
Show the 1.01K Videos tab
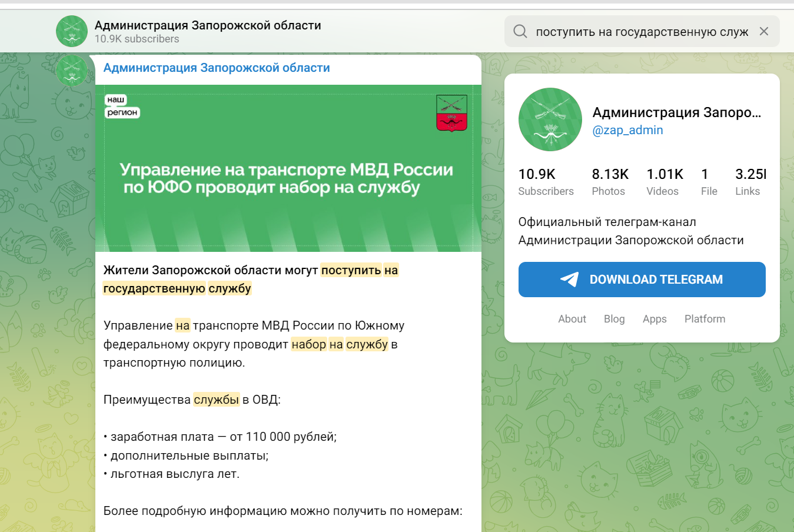664,182
